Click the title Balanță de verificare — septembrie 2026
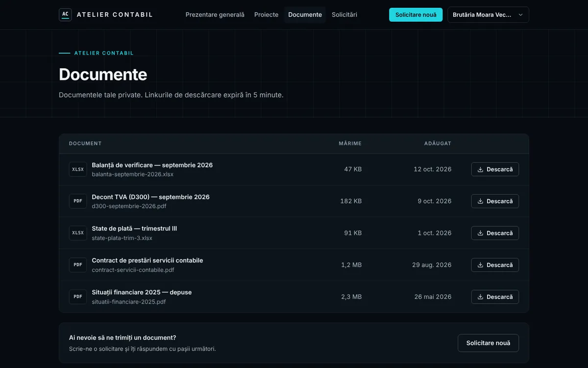The image size is (588, 368). point(152,165)
